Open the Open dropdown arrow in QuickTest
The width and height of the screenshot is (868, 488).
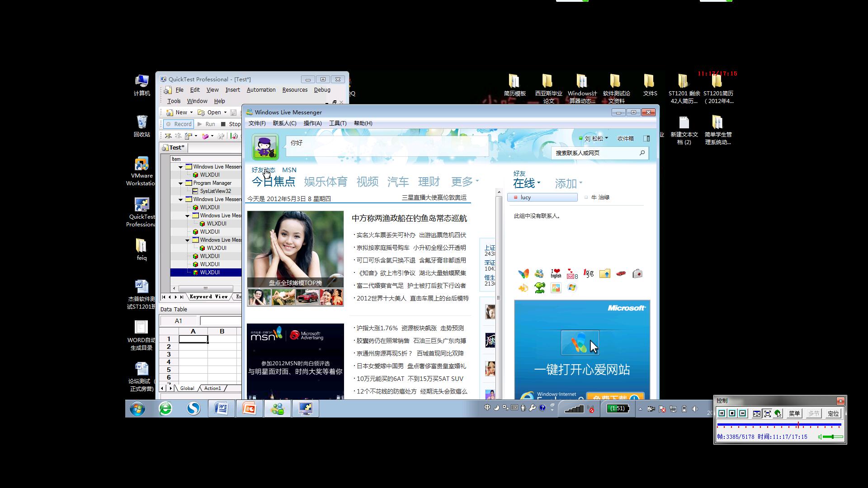point(225,113)
